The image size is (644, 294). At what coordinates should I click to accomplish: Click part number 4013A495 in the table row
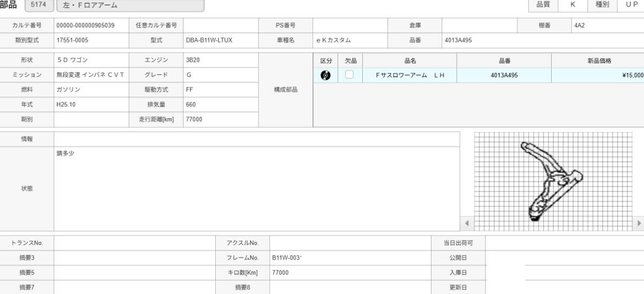click(504, 76)
